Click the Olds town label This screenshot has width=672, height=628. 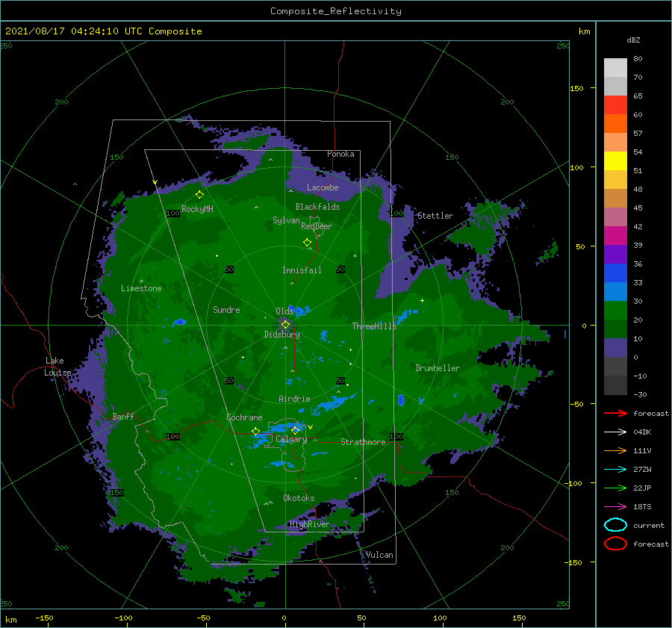(x=284, y=311)
